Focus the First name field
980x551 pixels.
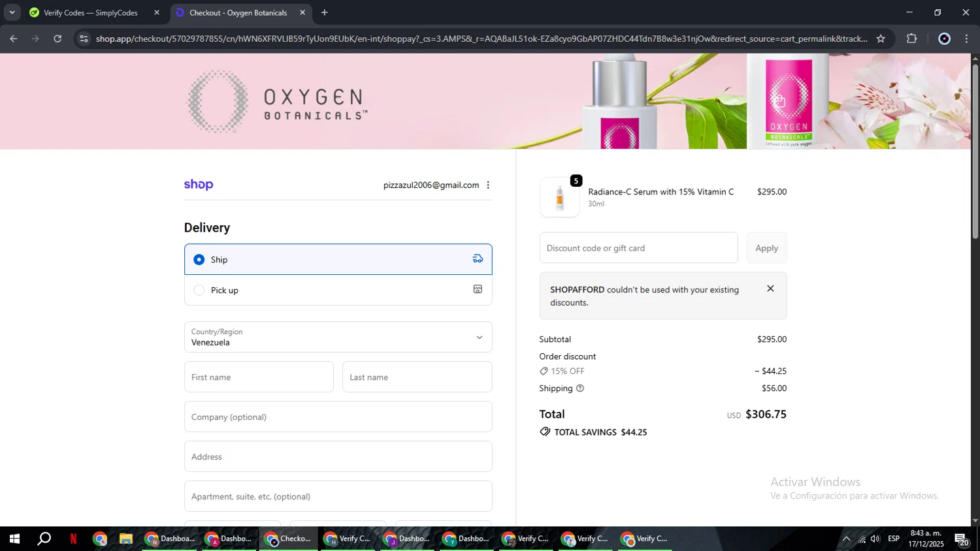259,377
